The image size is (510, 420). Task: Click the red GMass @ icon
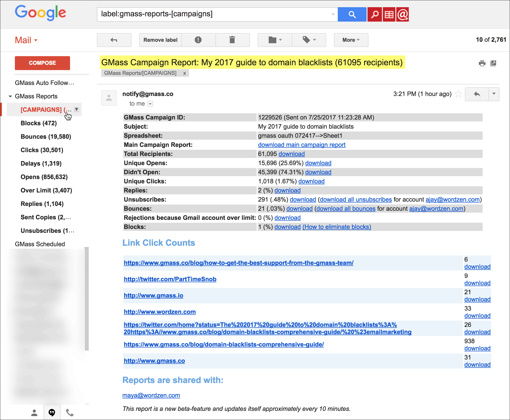402,14
